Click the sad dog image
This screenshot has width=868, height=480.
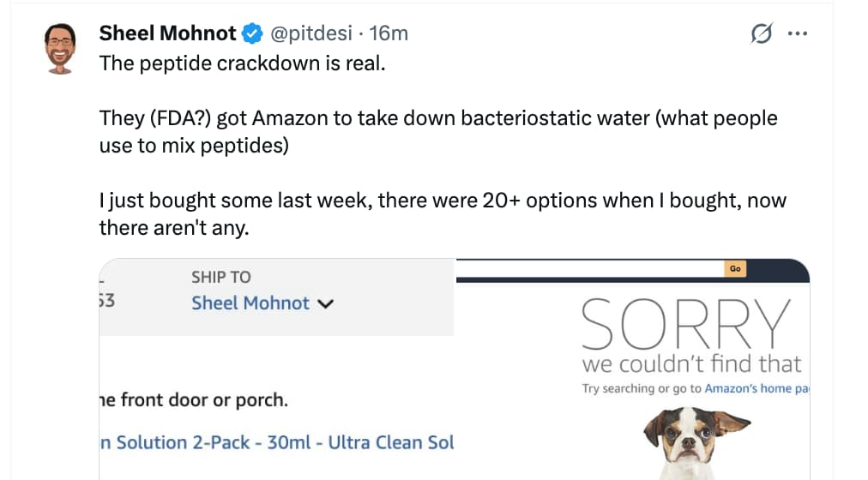click(695, 441)
